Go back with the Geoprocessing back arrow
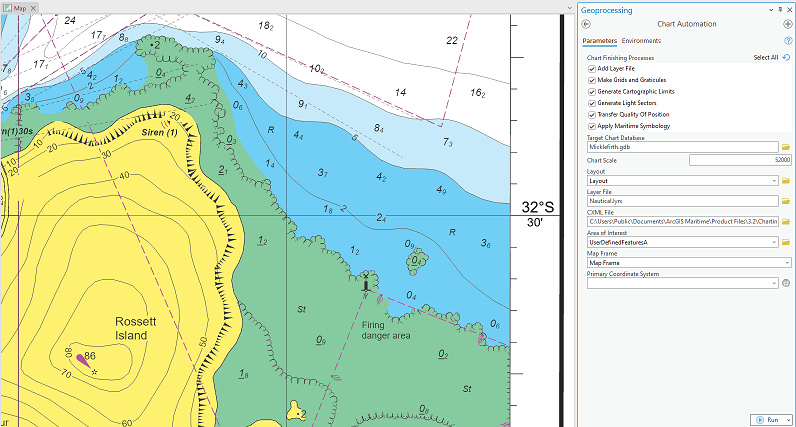Screen dimensions: 796x427 click(586, 24)
